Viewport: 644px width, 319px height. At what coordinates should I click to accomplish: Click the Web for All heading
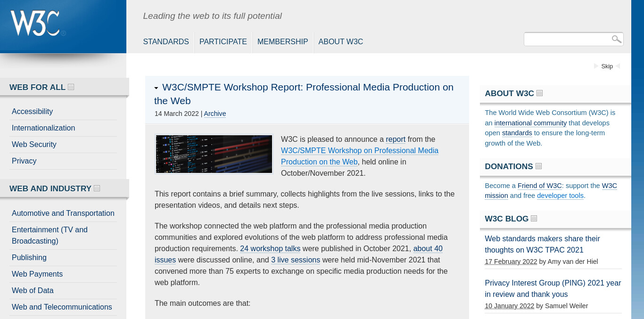click(x=37, y=87)
